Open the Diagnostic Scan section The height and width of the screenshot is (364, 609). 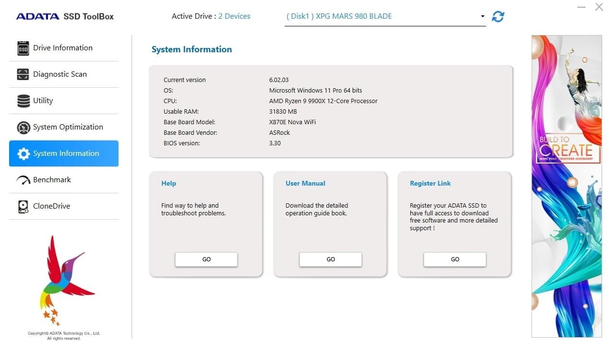pyautogui.click(x=64, y=74)
